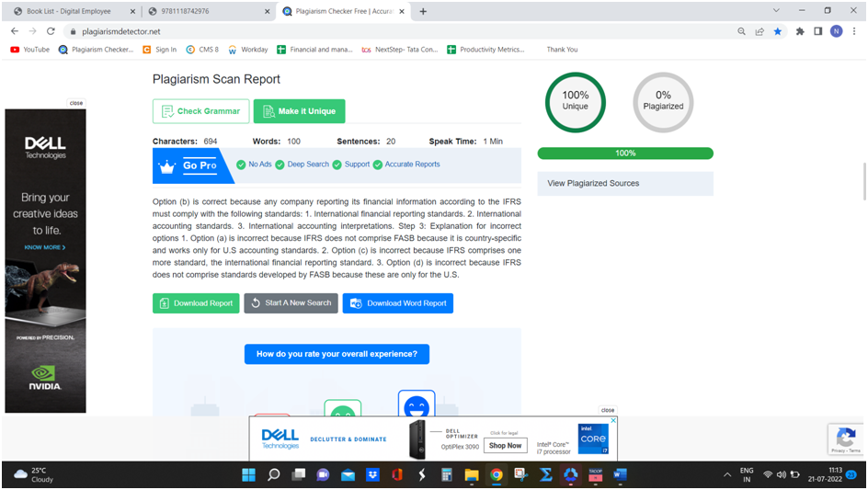Click the zoom magnifier icon in address bar
868x490 pixels.
coord(741,30)
